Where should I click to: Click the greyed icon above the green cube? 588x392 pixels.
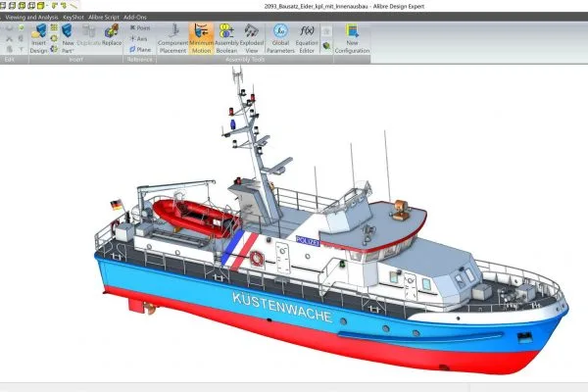click(326, 31)
